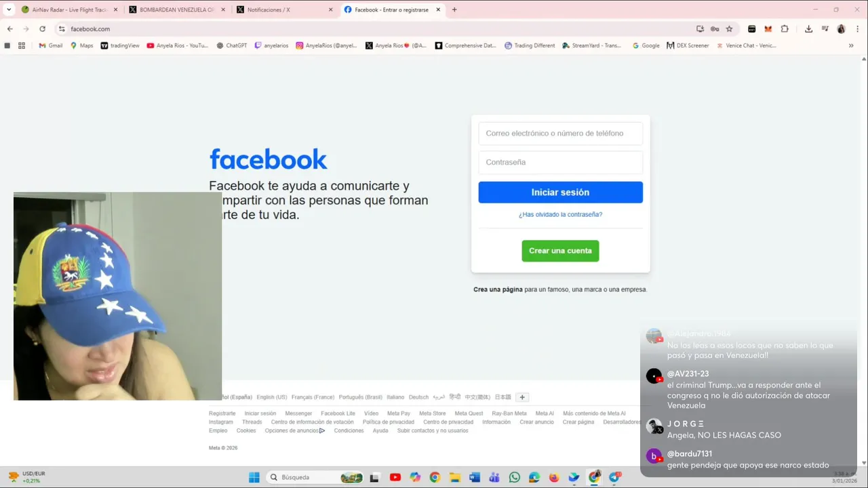Open the DEX Screener bookmark
The height and width of the screenshot is (488, 868).
(x=688, y=45)
